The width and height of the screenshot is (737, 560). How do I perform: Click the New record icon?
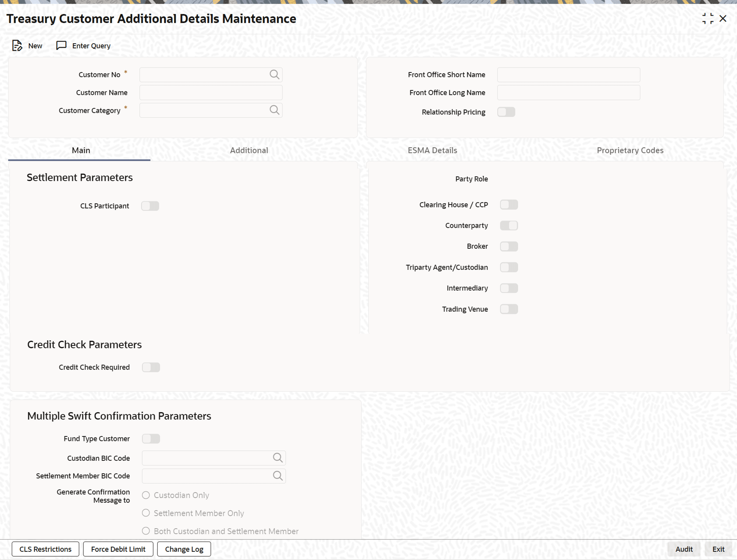point(17,46)
